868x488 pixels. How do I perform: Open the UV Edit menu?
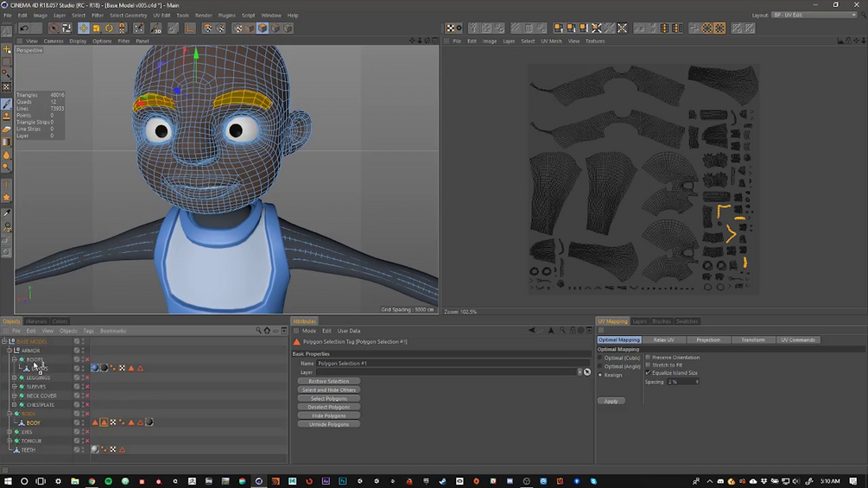tap(162, 16)
